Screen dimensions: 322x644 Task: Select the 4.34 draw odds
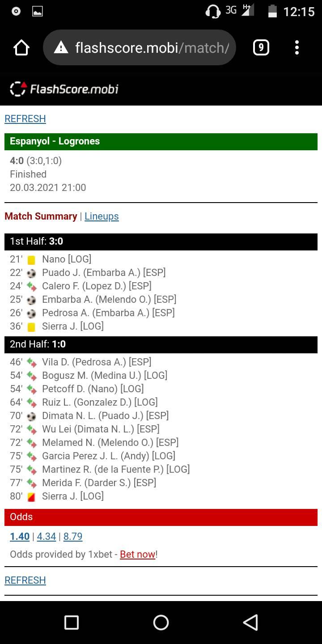tap(47, 536)
